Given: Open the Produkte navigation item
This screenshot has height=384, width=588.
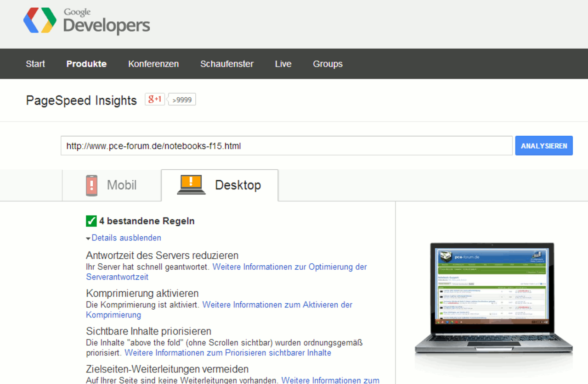Looking at the screenshot, I should click(x=86, y=64).
